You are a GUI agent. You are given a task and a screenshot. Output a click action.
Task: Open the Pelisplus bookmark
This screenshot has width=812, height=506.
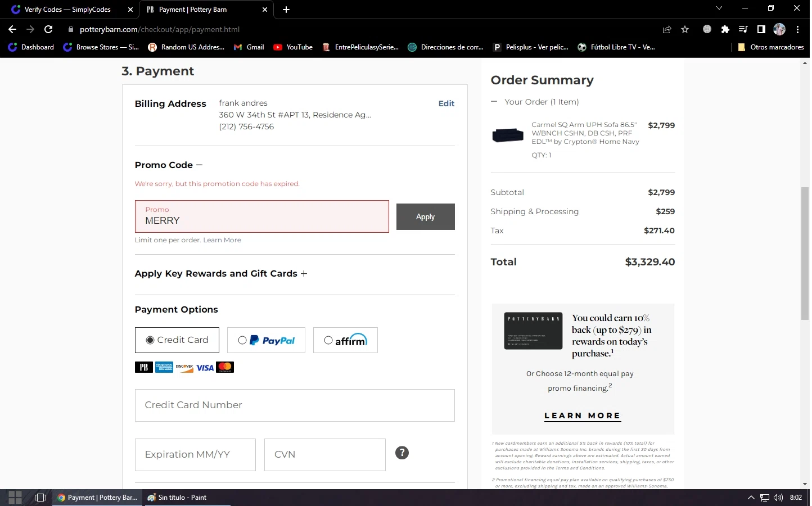point(531,47)
